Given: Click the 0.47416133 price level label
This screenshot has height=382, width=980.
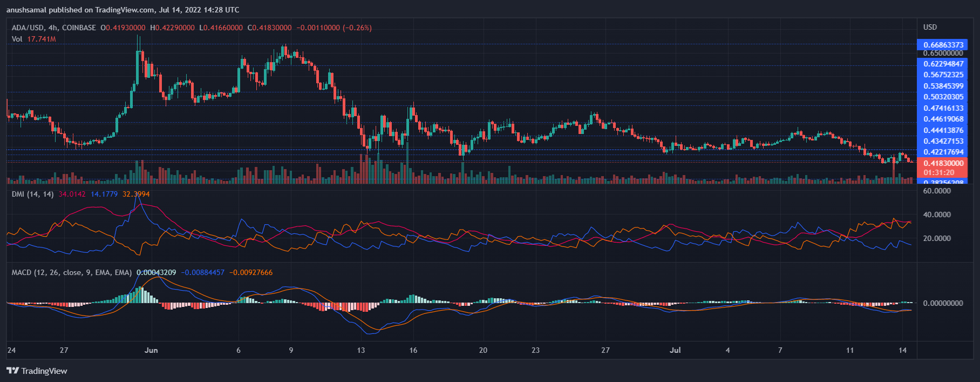Looking at the screenshot, I should (942, 108).
